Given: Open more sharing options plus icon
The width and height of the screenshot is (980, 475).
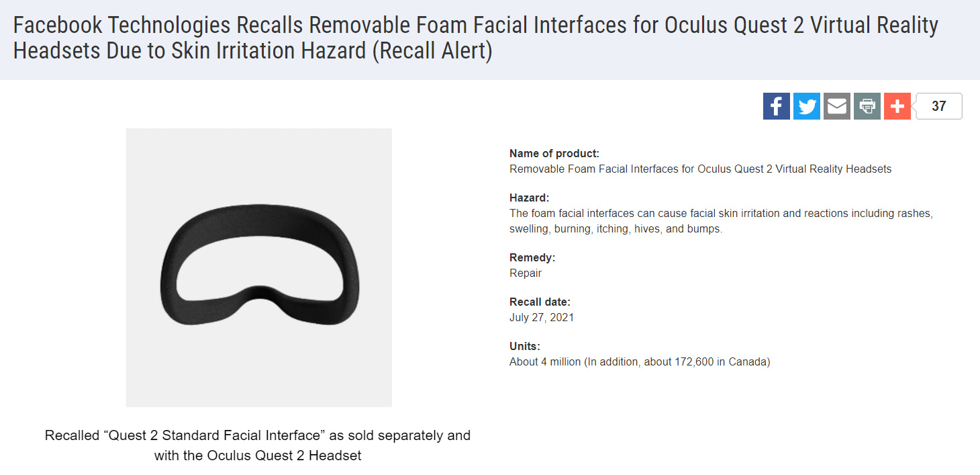Looking at the screenshot, I should pos(897,106).
